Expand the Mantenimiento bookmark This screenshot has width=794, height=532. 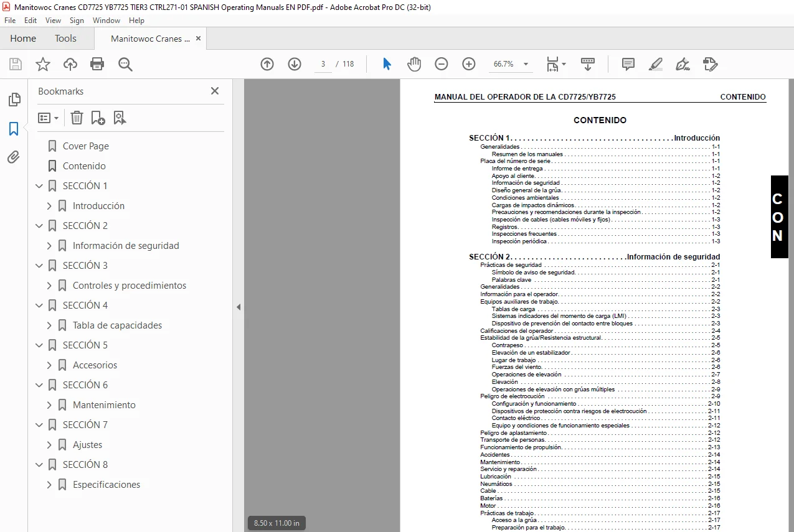50,405
